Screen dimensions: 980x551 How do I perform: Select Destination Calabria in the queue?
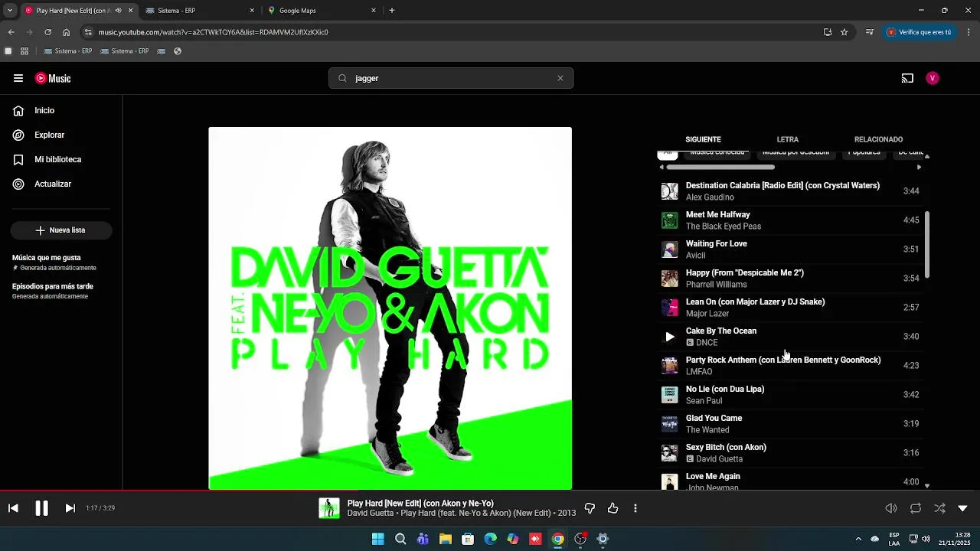pos(790,191)
